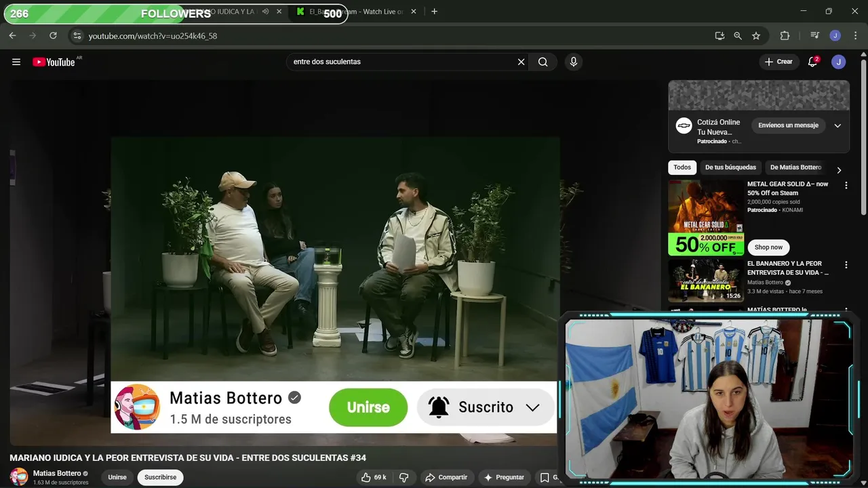Screen dimensions: 868x488
Task: Open a new browser tab
Action: tap(435, 12)
